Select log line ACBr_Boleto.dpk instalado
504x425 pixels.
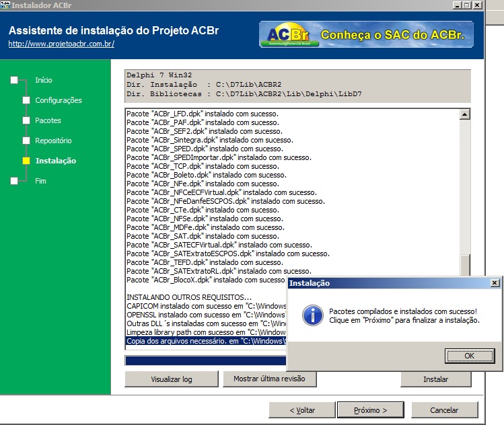click(207, 175)
